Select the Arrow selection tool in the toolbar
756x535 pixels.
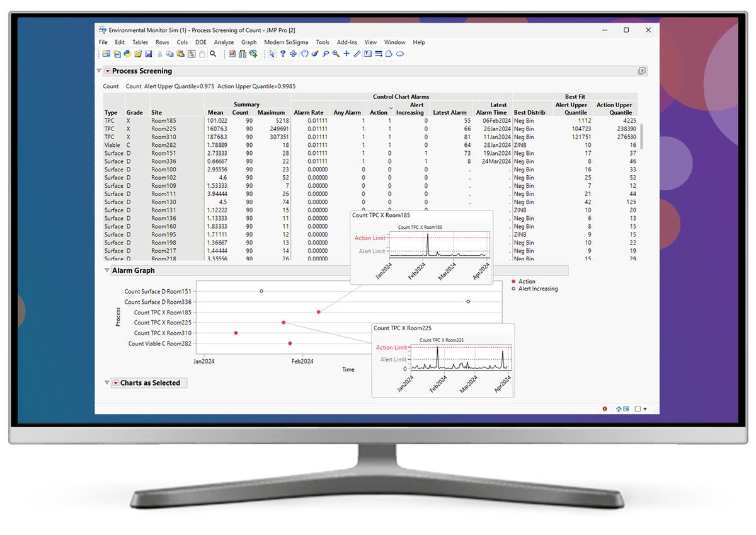[273, 54]
